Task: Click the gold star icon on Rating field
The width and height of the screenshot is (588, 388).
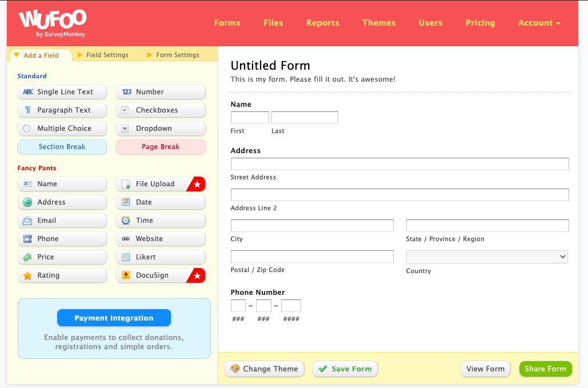Action: (27, 275)
